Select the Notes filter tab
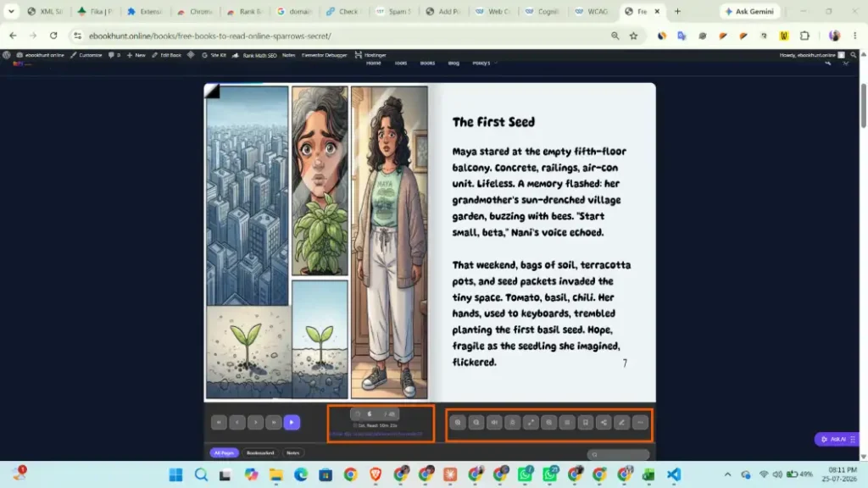Image resolution: width=868 pixels, height=488 pixels. (x=292, y=452)
